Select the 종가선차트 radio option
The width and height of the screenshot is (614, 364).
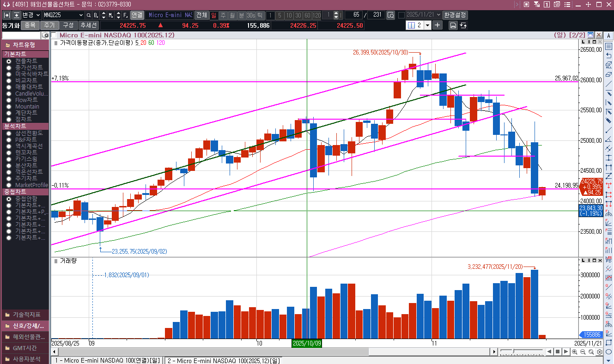coord(9,67)
